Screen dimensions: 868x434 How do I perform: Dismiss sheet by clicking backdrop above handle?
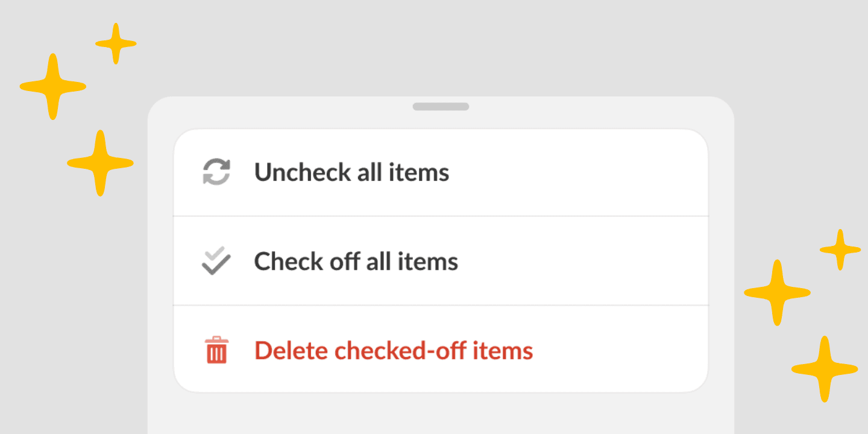point(441,48)
